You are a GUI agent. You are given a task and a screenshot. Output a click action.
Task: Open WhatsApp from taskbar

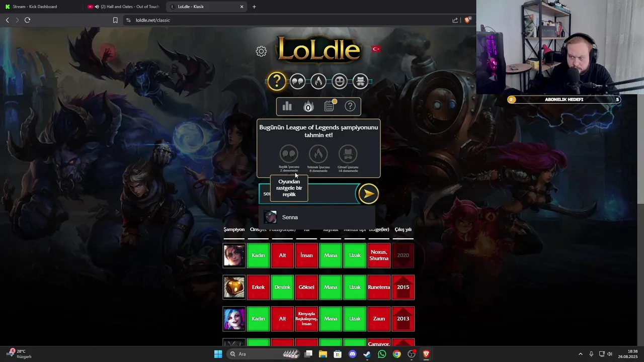tap(382, 354)
